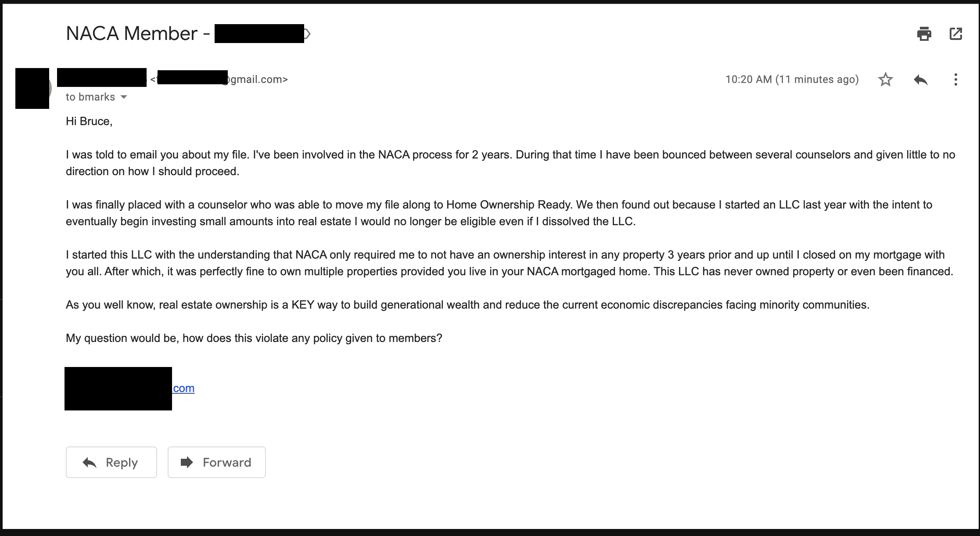Click the 10:20 AM timestamp
This screenshot has width=980, height=536.
click(x=792, y=79)
